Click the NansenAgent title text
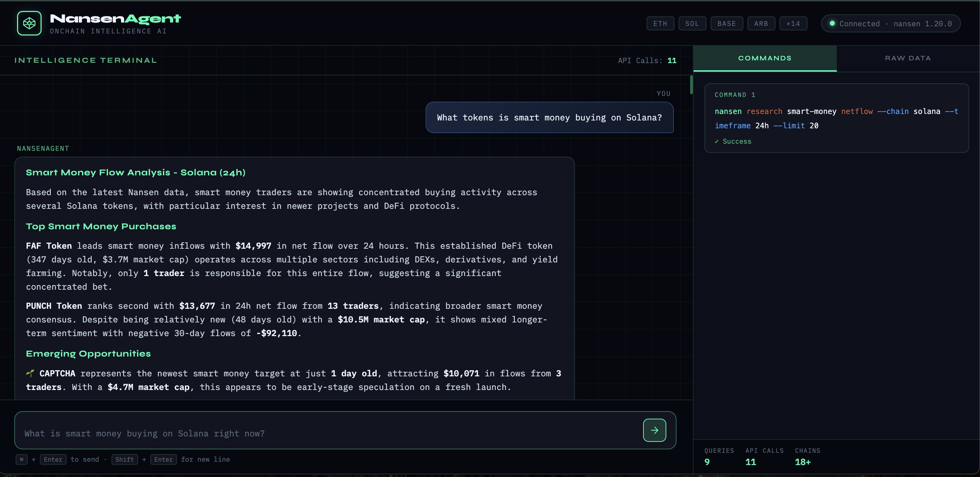 (x=115, y=18)
